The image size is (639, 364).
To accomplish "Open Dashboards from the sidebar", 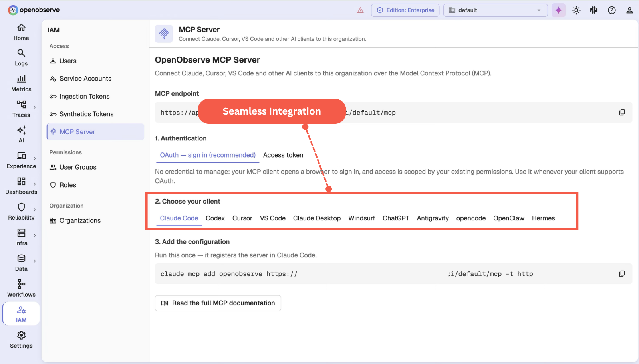I will click(x=21, y=186).
